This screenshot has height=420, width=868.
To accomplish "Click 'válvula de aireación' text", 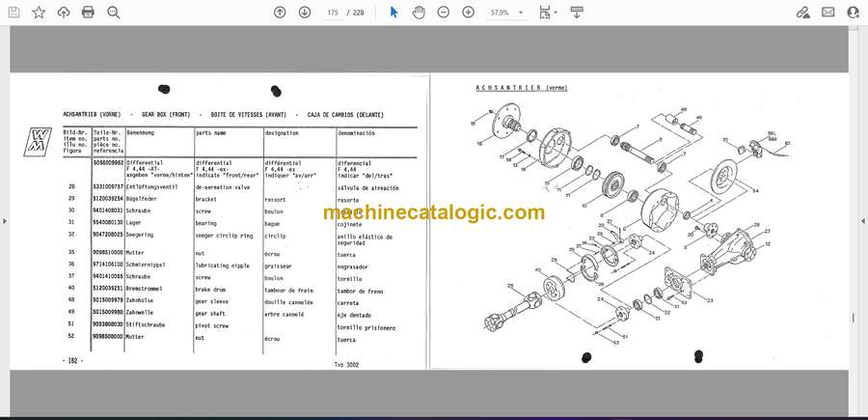I will tap(368, 188).
